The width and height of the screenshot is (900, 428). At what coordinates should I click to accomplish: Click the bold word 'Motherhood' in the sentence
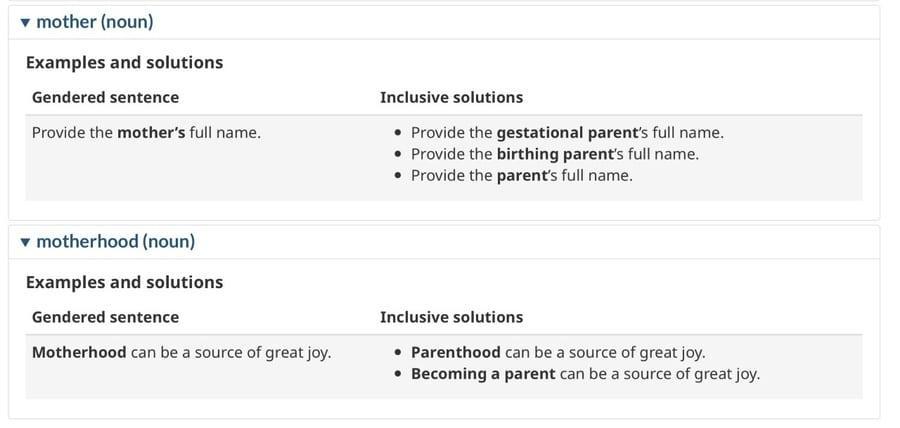coord(79,352)
